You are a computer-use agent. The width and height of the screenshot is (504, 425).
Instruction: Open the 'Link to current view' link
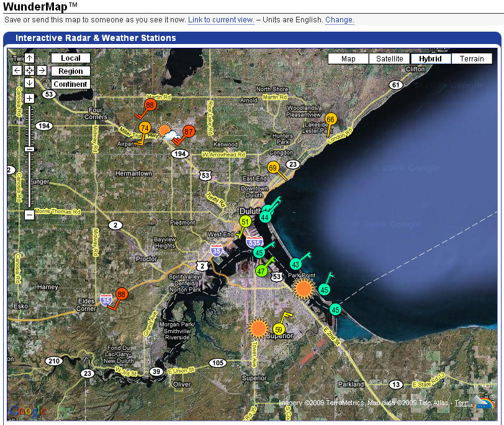[x=221, y=20]
